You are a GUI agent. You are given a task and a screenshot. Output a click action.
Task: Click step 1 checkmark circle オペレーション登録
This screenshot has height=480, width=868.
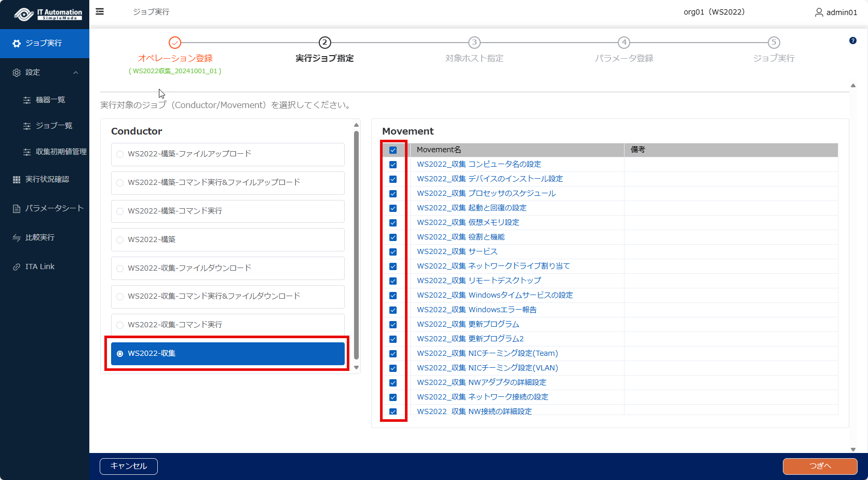click(x=175, y=43)
